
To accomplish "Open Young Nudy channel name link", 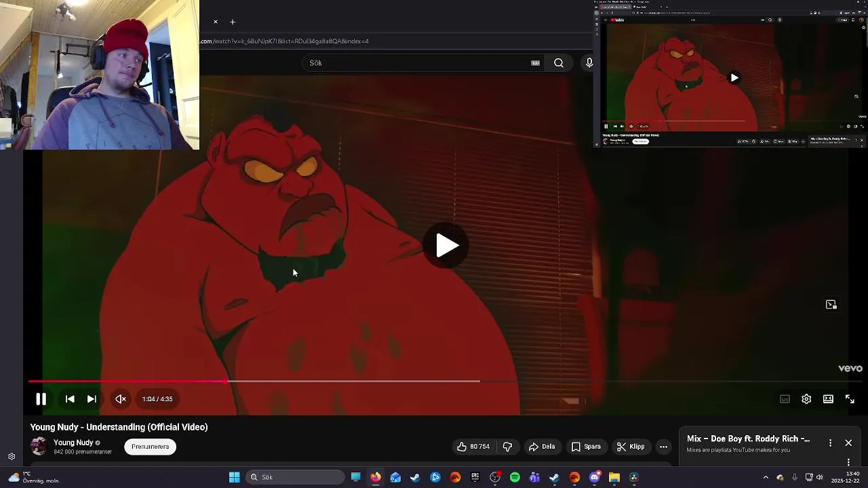I will point(73,443).
